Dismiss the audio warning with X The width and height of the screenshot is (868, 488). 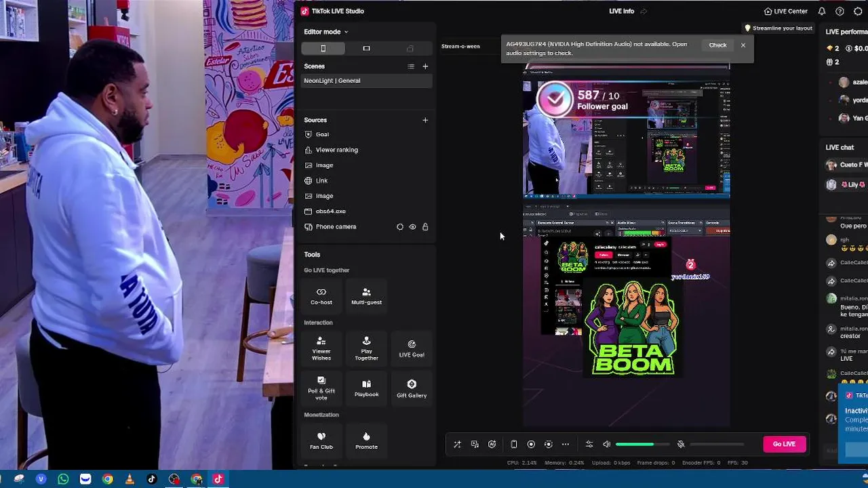click(743, 45)
